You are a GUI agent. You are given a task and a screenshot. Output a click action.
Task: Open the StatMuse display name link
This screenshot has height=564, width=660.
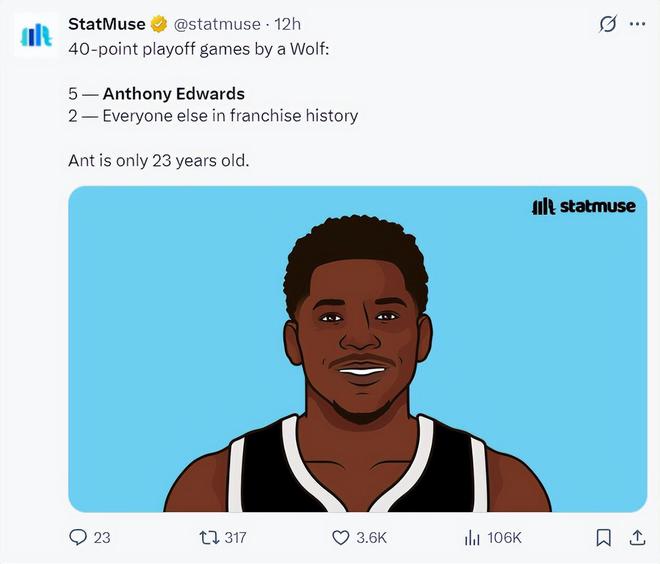(106, 24)
